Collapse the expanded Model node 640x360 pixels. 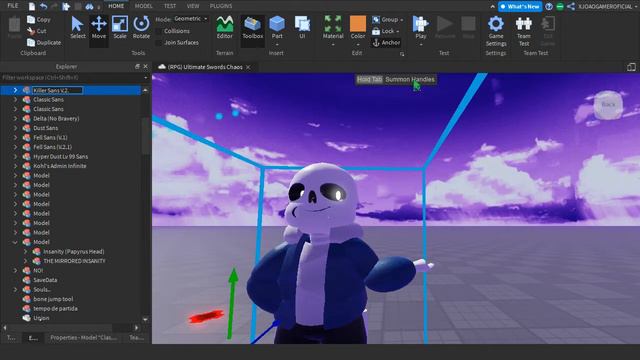coord(15,242)
